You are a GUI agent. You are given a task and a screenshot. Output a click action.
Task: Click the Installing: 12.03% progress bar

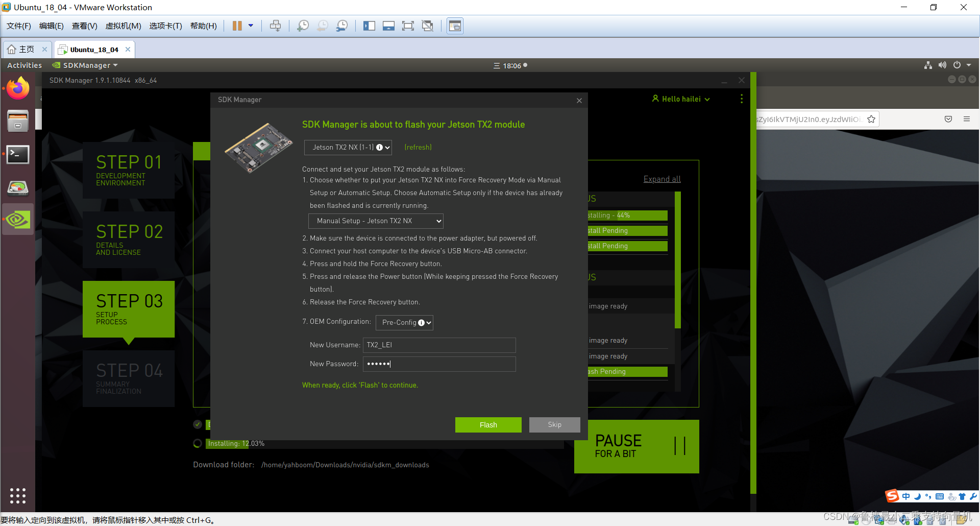[x=385, y=444]
